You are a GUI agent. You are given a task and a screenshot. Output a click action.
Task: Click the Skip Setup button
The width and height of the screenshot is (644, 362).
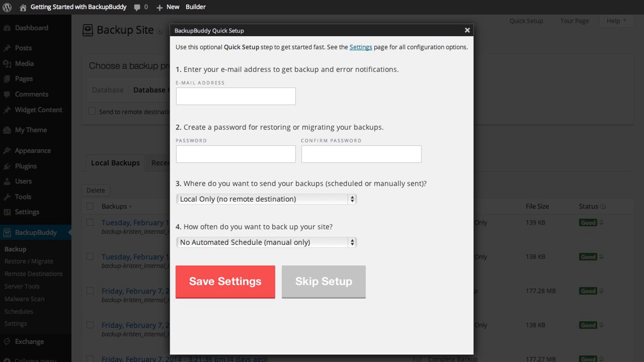[x=324, y=282]
